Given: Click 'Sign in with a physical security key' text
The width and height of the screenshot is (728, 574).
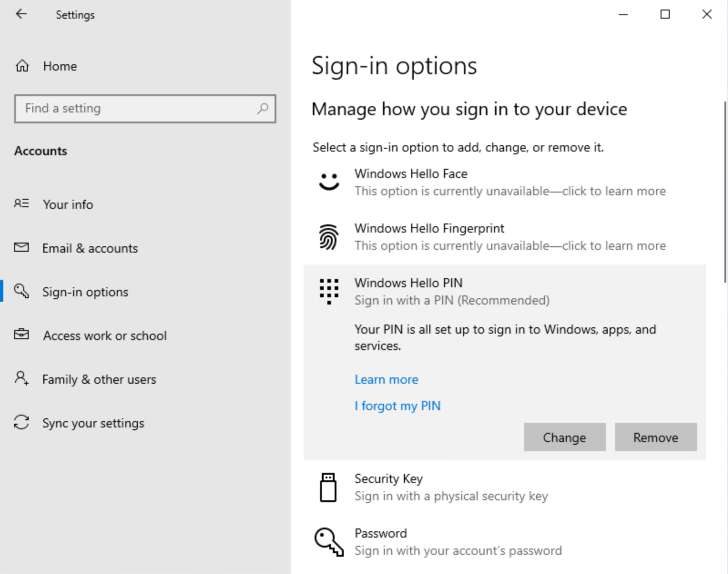Looking at the screenshot, I should (x=451, y=496).
